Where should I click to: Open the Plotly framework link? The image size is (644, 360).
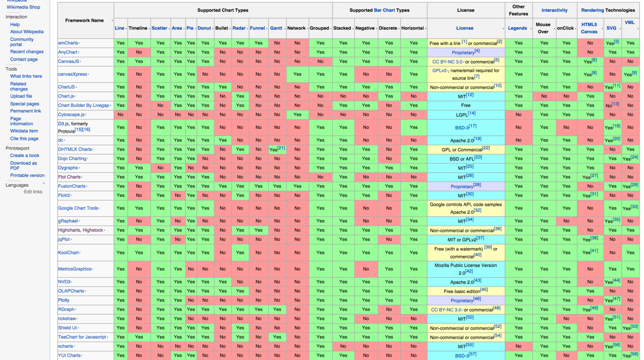click(64, 300)
